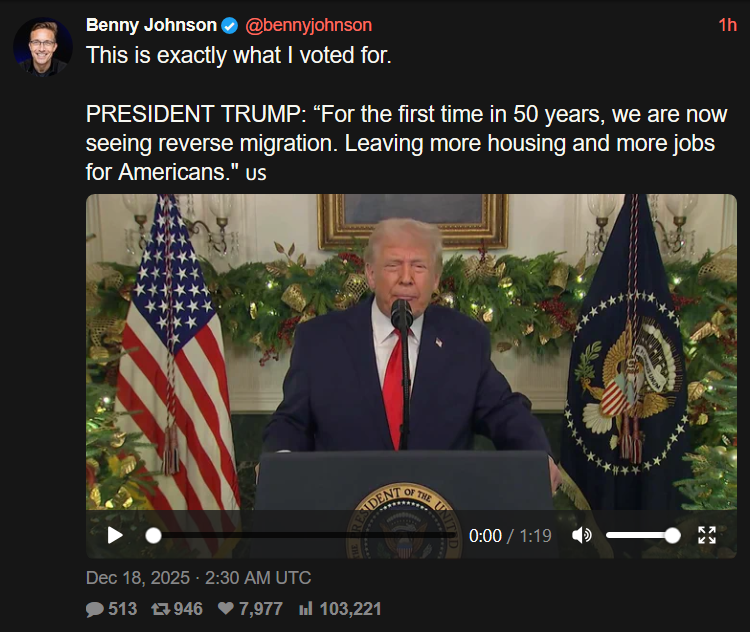The width and height of the screenshot is (750, 632).
Task: Open the Benny Johnson display name link
Action: click(x=149, y=25)
